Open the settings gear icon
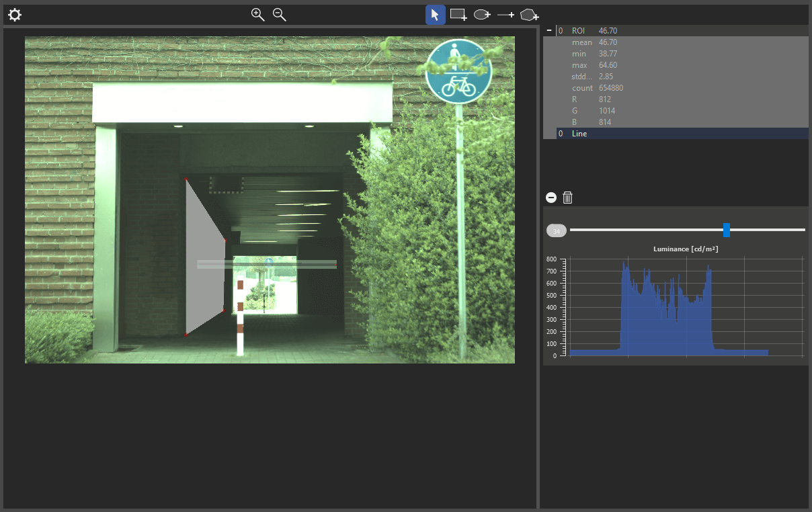Image resolution: width=812 pixels, height=512 pixels. click(15, 15)
